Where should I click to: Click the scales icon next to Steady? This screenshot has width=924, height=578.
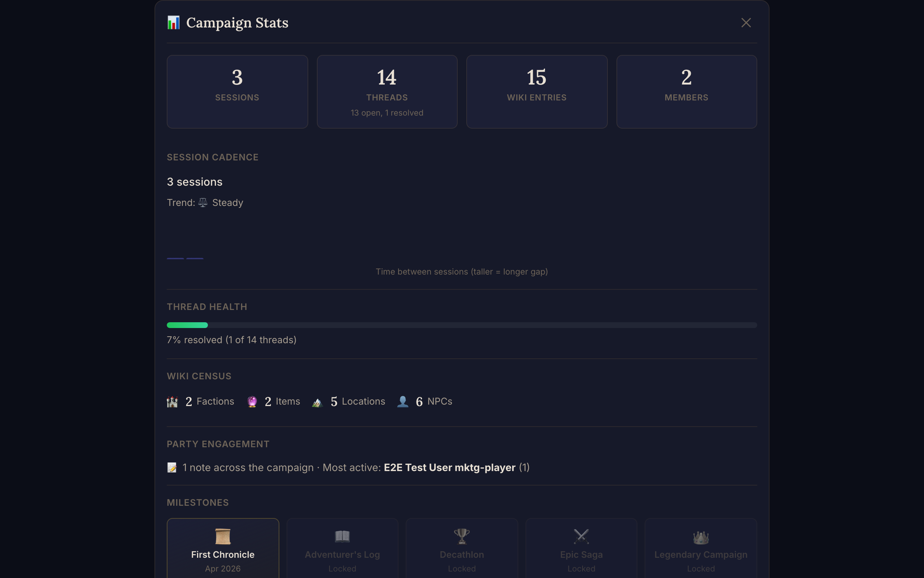point(203,202)
